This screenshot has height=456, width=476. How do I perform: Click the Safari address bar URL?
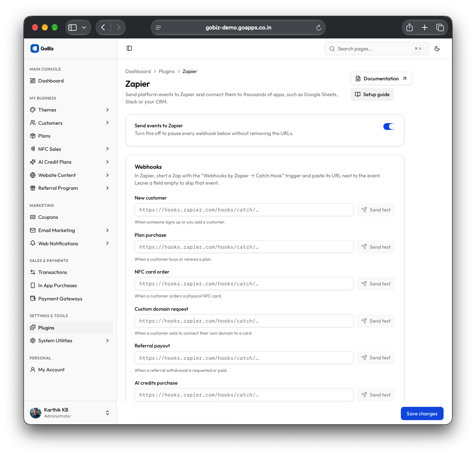(x=238, y=28)
